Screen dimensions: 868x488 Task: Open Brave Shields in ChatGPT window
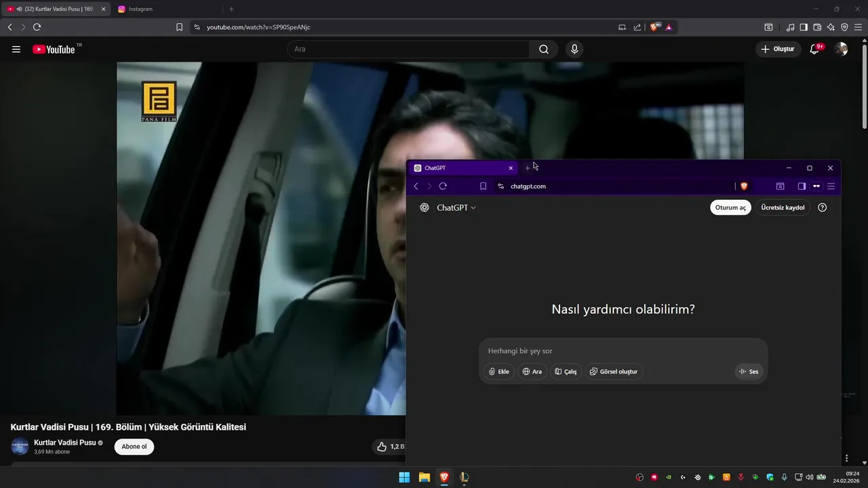(744, 186)
